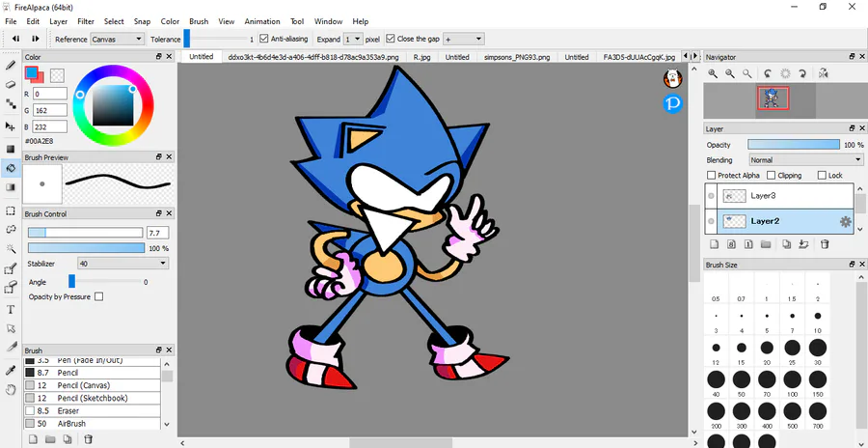This screenshot has height=448, width=868.
Task: Open the Filter menu
Action: point(86,21)
